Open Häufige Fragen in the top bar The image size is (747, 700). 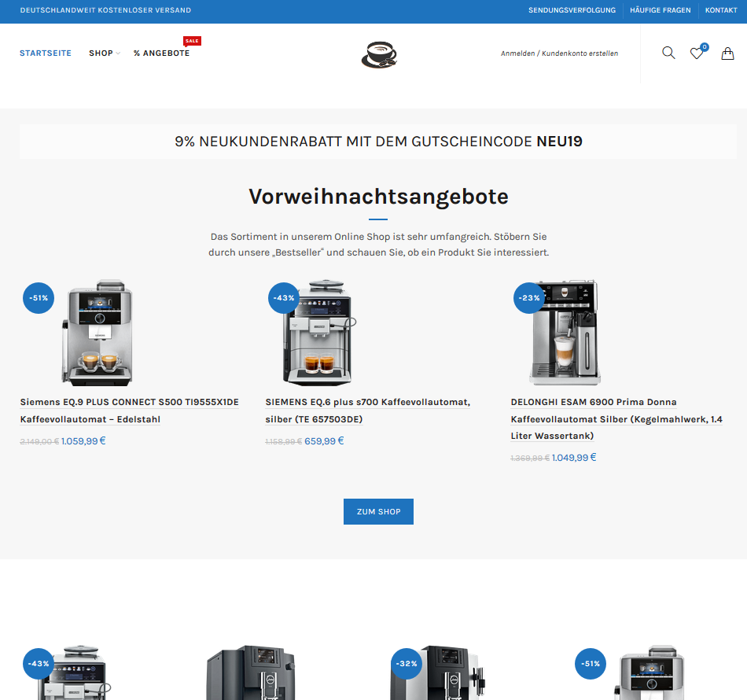click(x=660, y=10)
